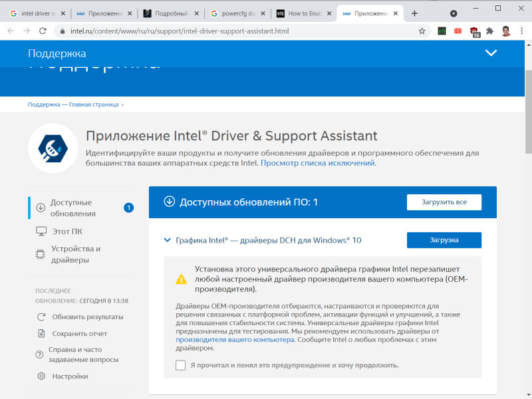The width and height of the screenshot is (532, 399).
Task: Click 'СЕГОДНЯ В 13:38' timestamp
Action: click(x=104, y=301)
